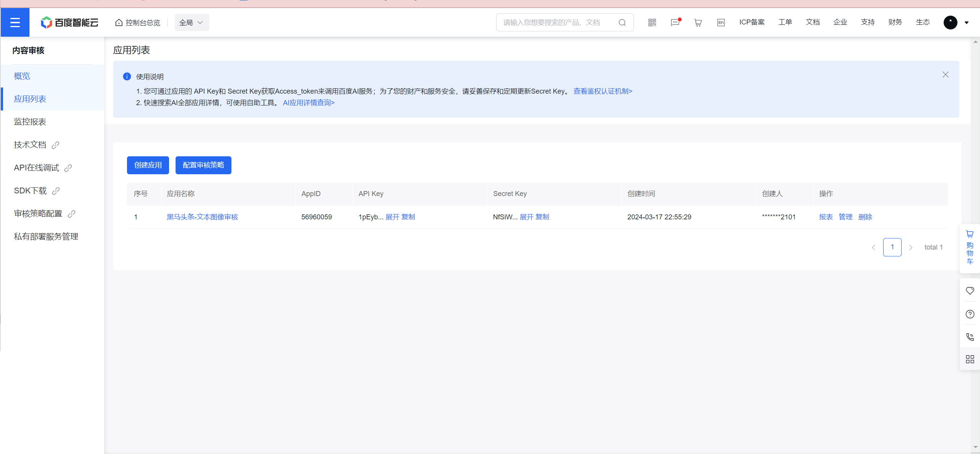Open the shopping cart icon in header
The width and height of the screenshot is (980, 454).
click(698, 23)
